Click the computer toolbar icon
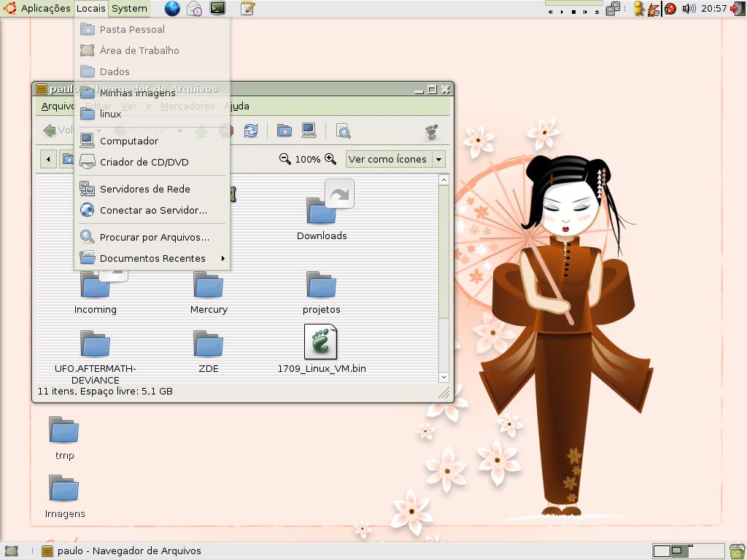This screenshot has width=747, height=560. 309,131
